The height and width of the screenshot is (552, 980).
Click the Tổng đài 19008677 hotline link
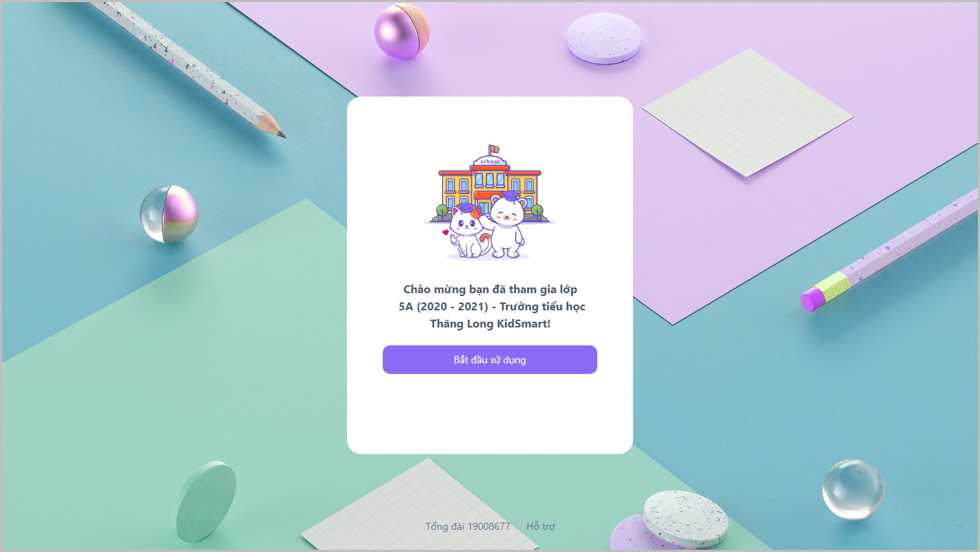click(468, 526)
